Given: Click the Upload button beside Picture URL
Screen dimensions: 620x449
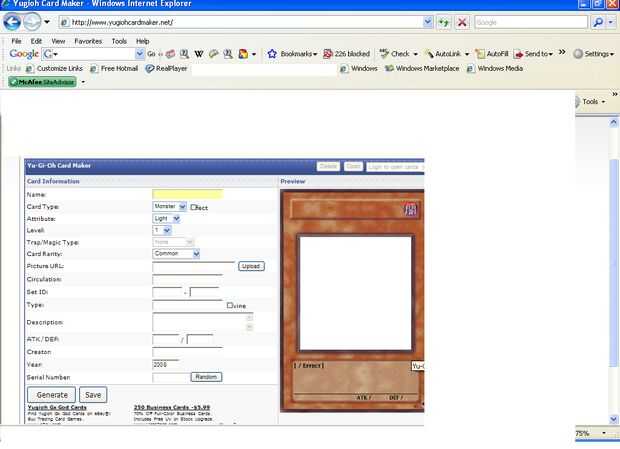Looking at the screenshot, I should coord(251,266).
